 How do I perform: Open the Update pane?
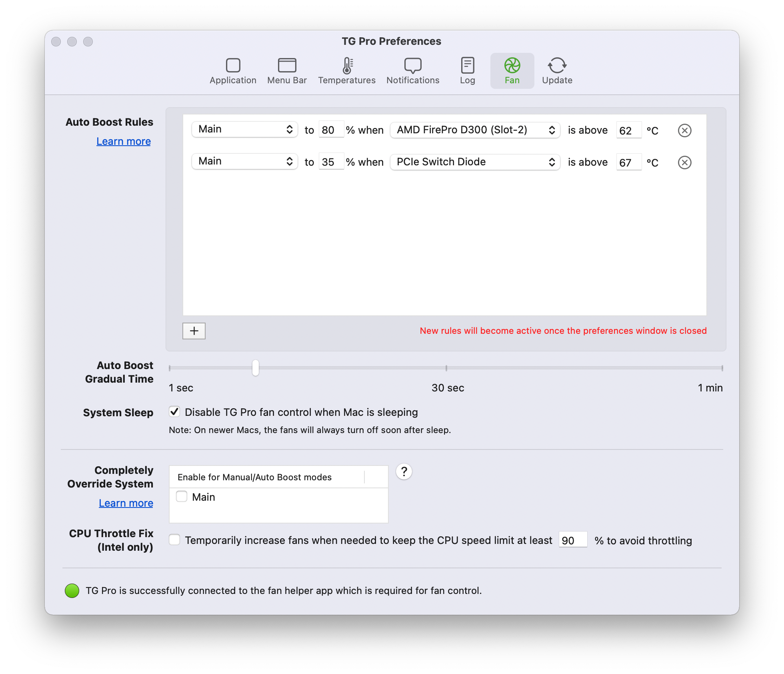point(557,70)
